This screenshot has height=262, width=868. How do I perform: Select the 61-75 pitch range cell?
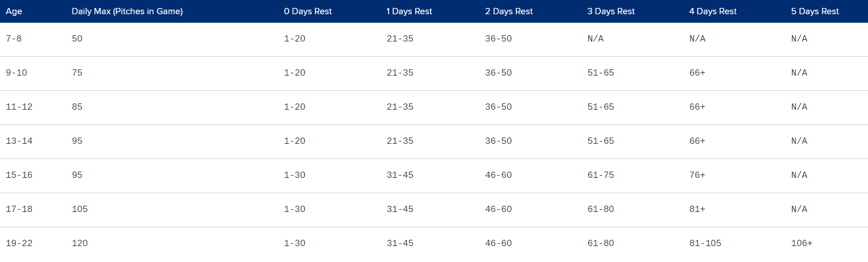click(x=601, y=175)
